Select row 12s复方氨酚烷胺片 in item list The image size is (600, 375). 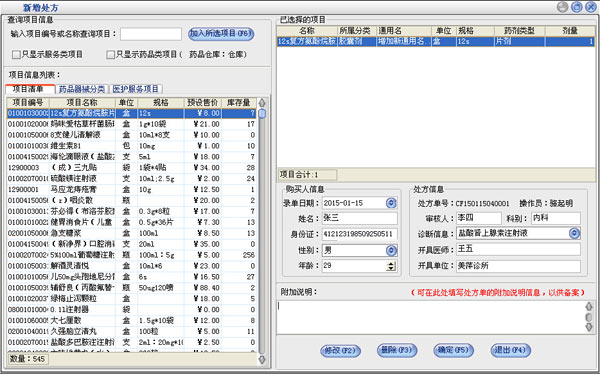(x=131, y=113)
